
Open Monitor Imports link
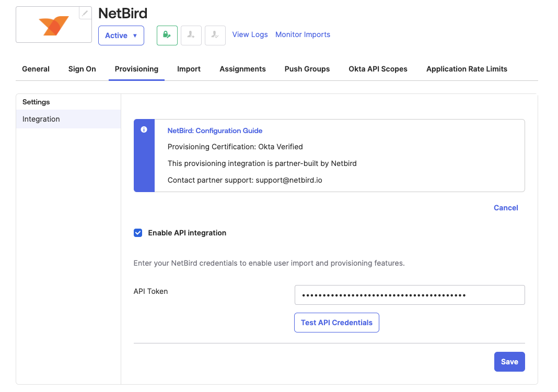303,34
